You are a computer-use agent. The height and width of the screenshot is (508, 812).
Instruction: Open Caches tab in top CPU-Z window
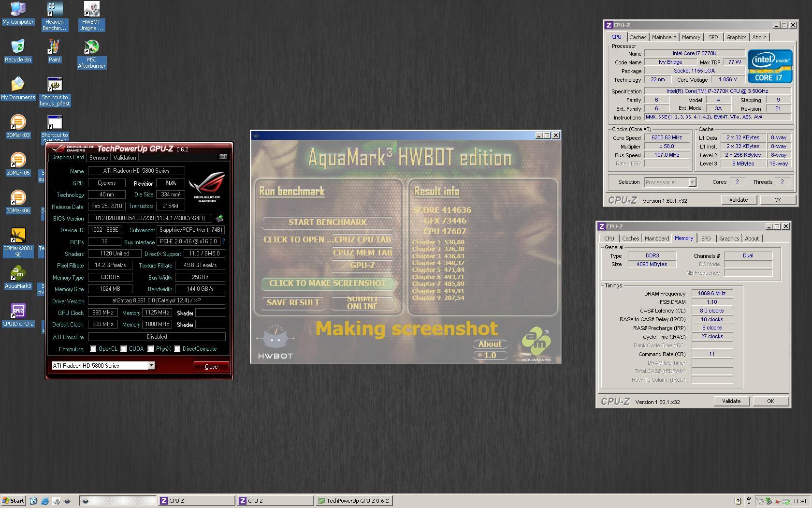(638, 37)
